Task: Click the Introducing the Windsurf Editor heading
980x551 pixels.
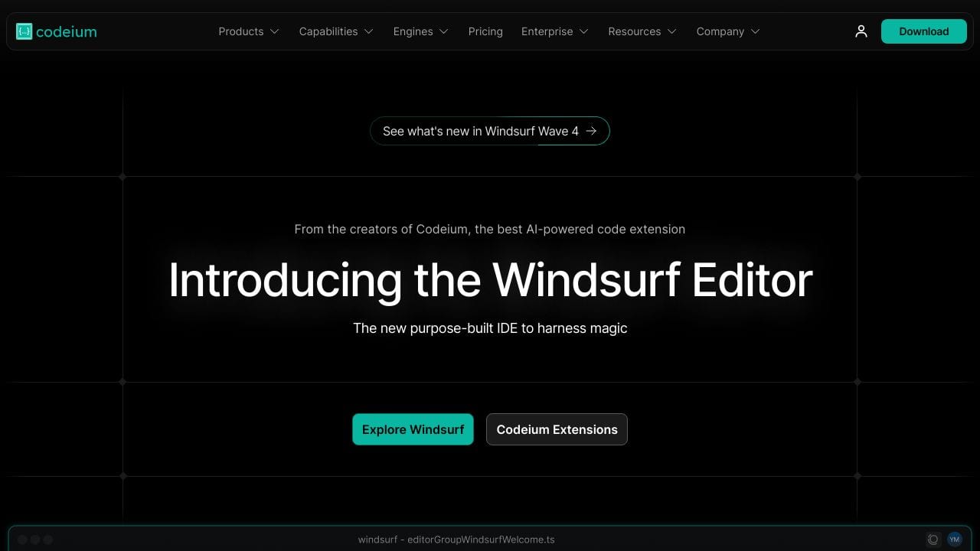Action: 490,280
